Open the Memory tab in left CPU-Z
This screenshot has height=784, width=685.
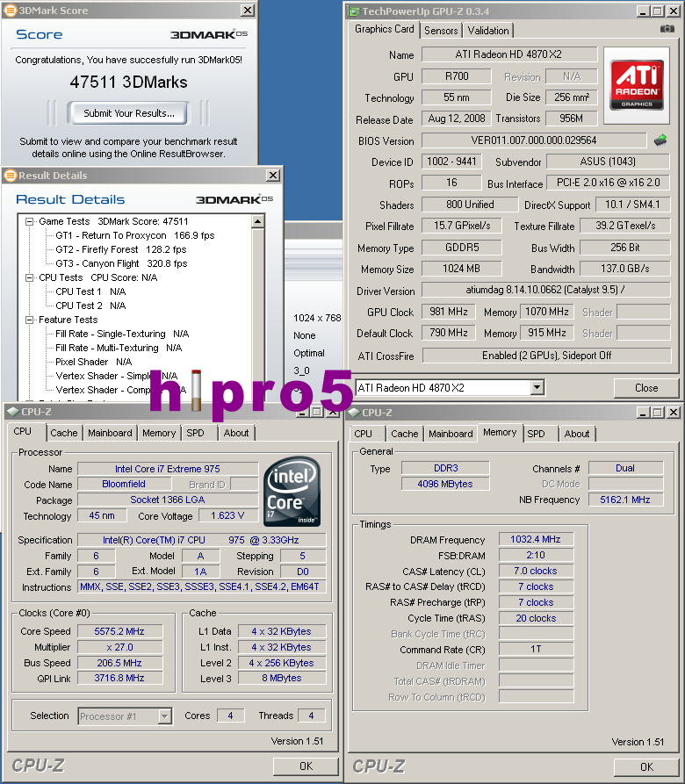coord(159,433)
